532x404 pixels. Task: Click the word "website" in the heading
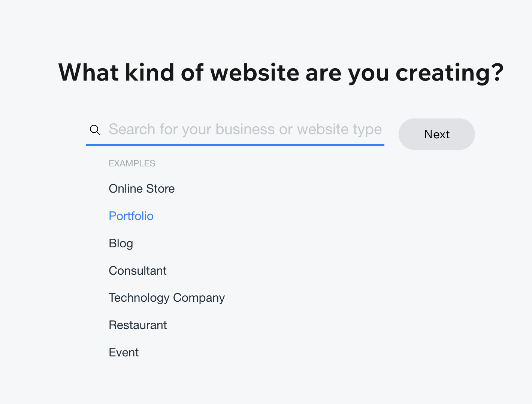[254, 72]
